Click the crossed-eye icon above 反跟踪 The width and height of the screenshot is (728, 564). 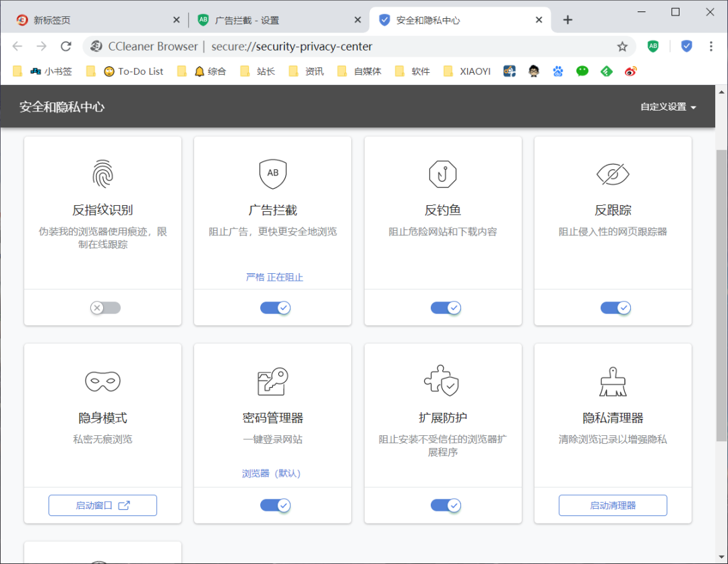tap(613, 173)
